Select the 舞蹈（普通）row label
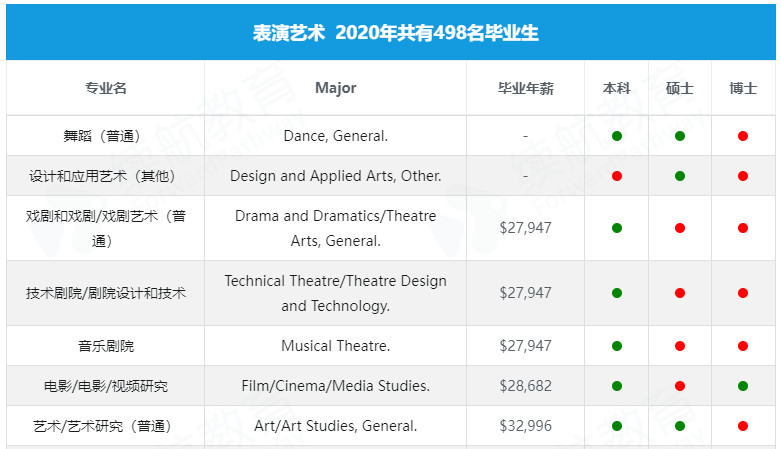781x449 pixels. pyautogui.click(x=106, y=136)
